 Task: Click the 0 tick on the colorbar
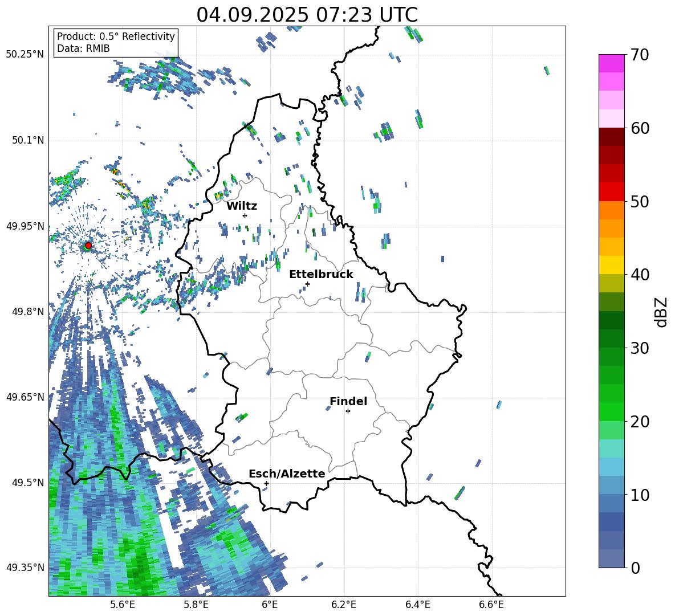pyautogui.click(x=635, y=568)
